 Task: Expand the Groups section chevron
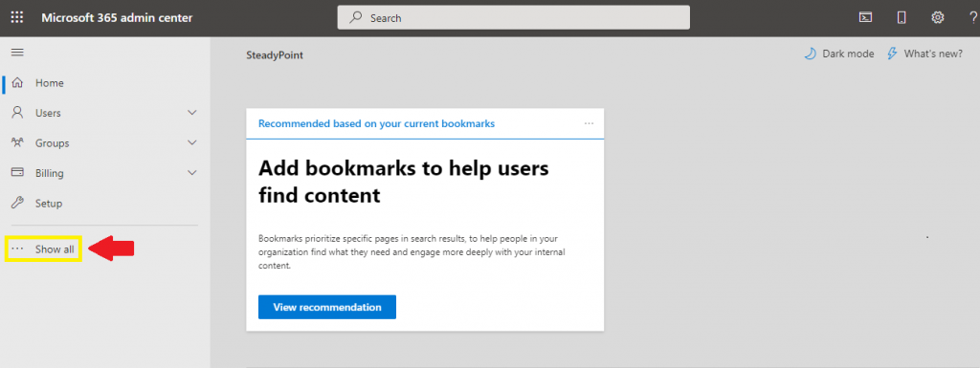191,142
